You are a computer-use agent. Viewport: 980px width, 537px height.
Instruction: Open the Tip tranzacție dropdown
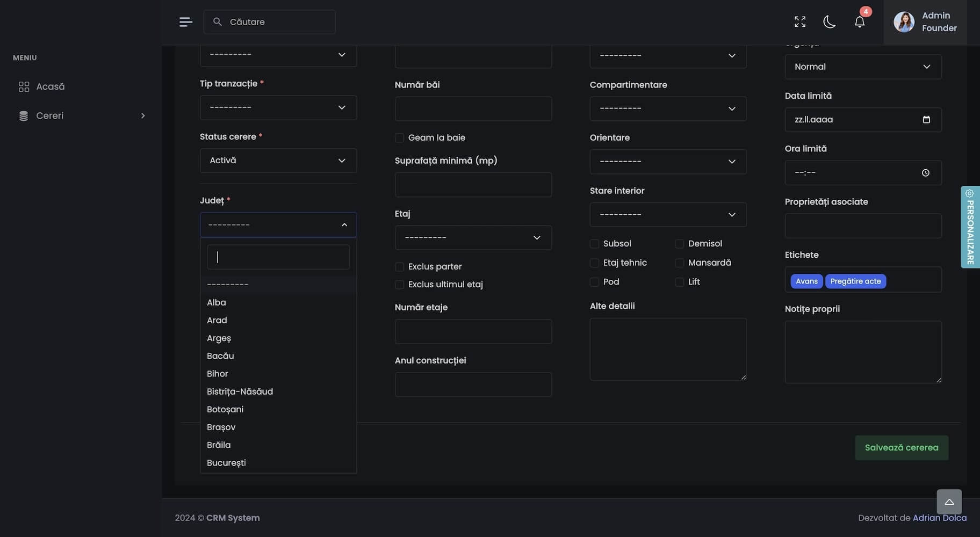pyautogui.click(x=278, y=107)
